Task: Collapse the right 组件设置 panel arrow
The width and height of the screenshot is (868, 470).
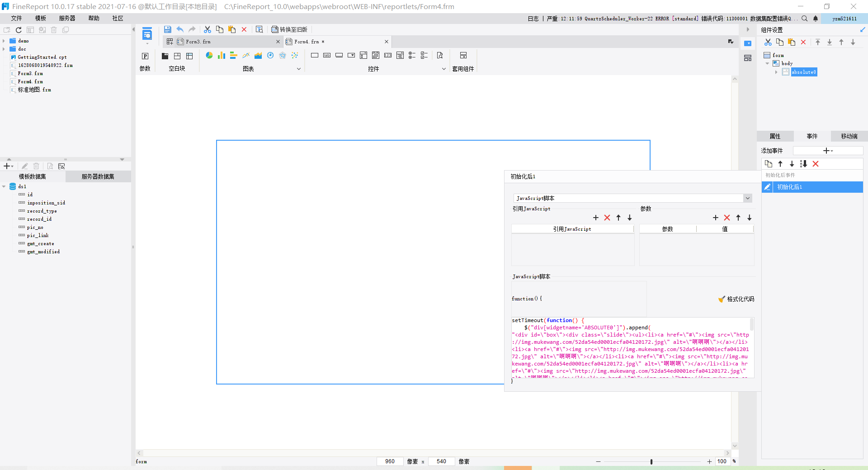Action: (748, 29)
